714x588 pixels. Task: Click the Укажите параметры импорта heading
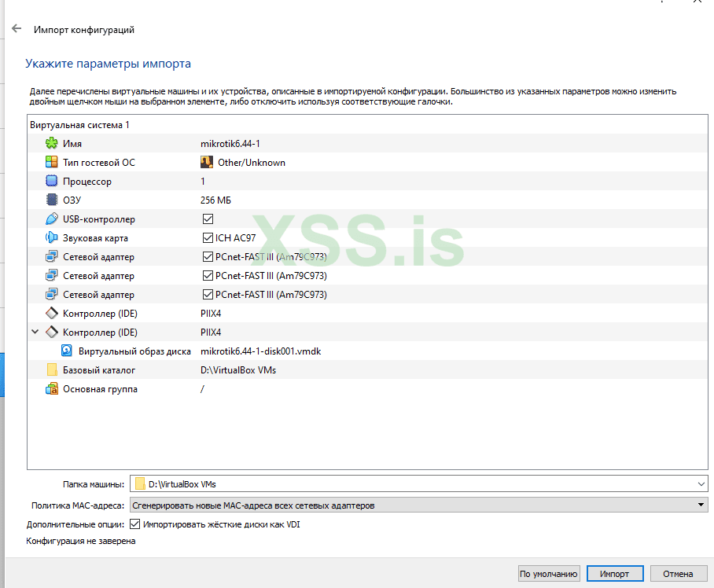[x=108, y=63]
